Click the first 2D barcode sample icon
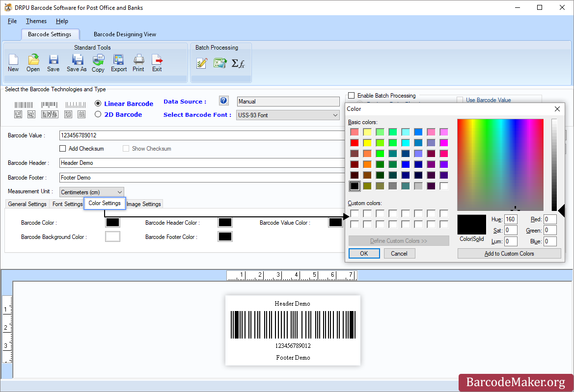574x392 pixels. (18, 114)
